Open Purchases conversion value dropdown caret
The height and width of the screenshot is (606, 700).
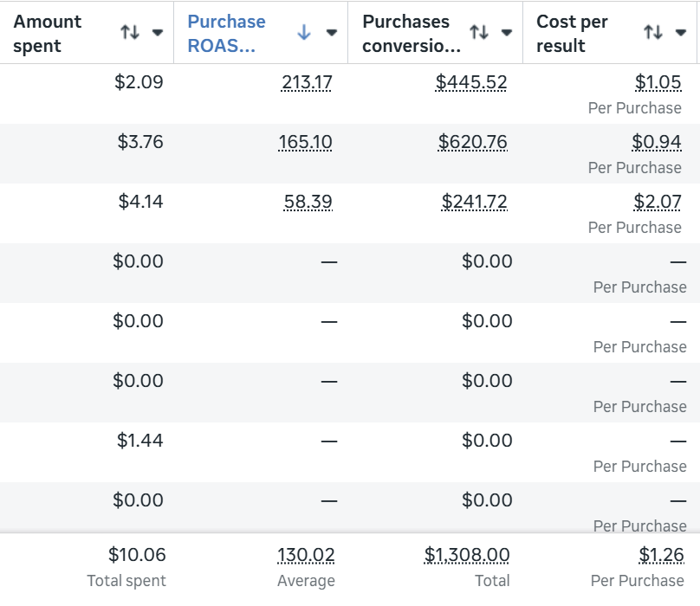coord(506,33)
